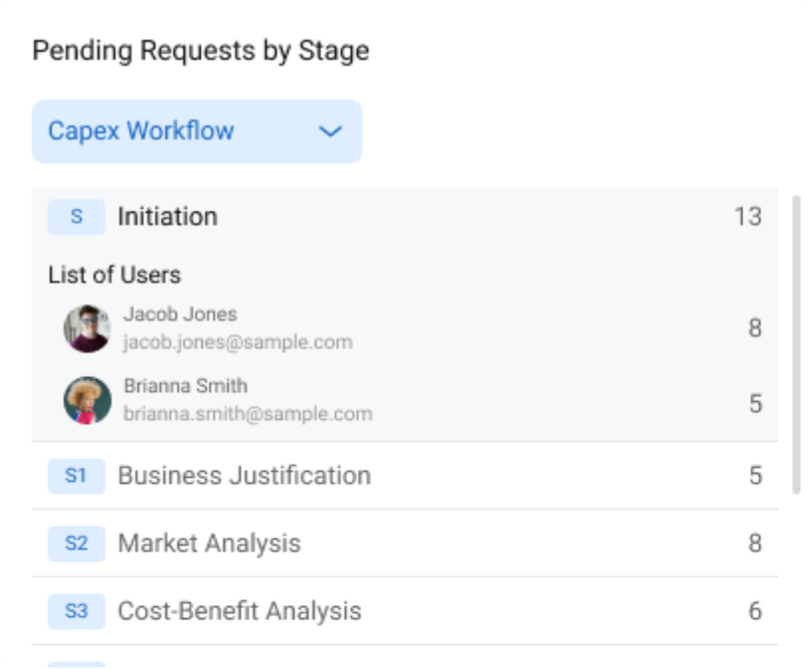Click the S2 stage badge

[77, 544]
